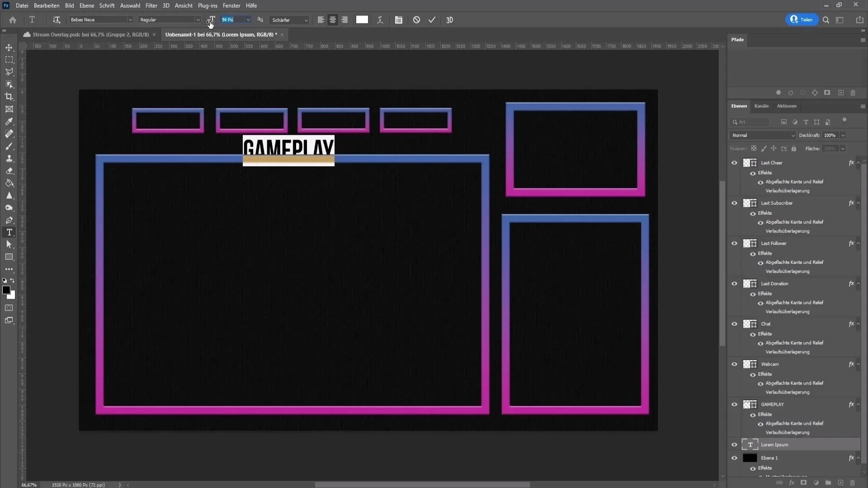This screenshot has width=868, height=488.
Task: Hide the Last Follower layer
Action: click(735, 243)
